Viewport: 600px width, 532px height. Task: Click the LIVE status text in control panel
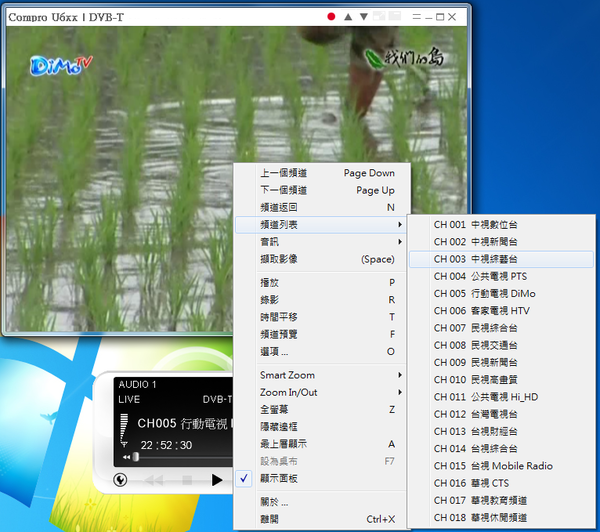point(129,399)
